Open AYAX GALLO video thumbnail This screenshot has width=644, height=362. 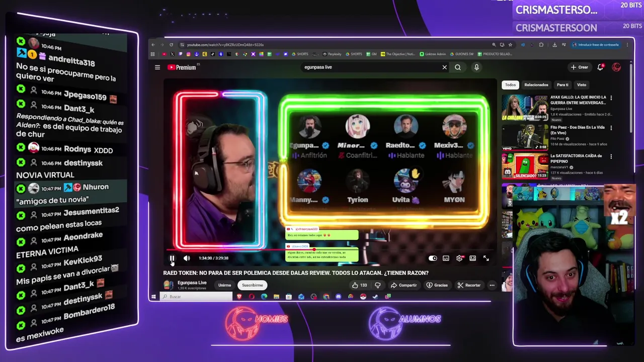point(525,108)
